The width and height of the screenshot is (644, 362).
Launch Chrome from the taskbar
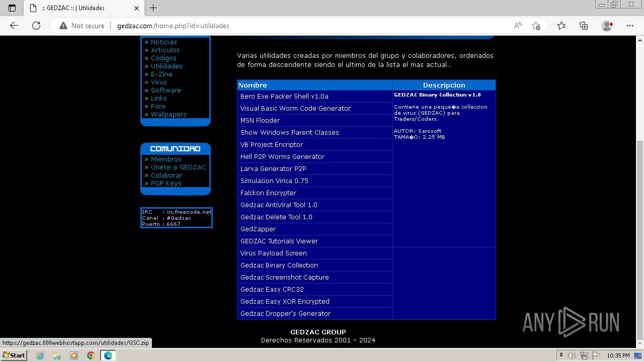pyautogui.click(x=91, y=355)
